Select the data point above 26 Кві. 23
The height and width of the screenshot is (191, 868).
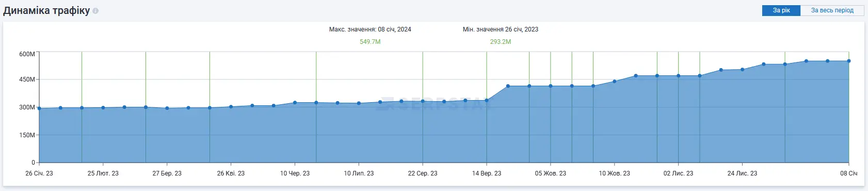(x=231, y=107)
